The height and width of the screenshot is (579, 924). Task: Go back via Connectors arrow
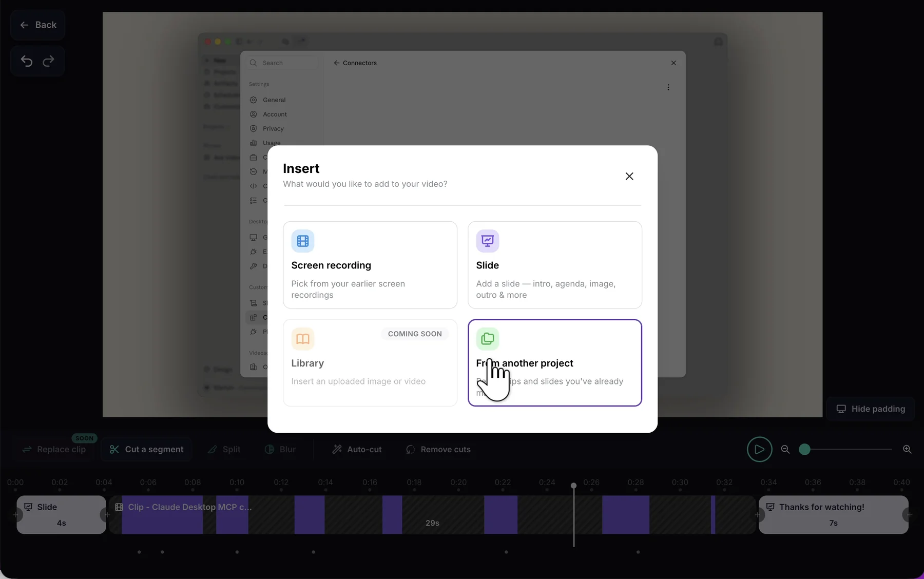[x=337, y=63]
